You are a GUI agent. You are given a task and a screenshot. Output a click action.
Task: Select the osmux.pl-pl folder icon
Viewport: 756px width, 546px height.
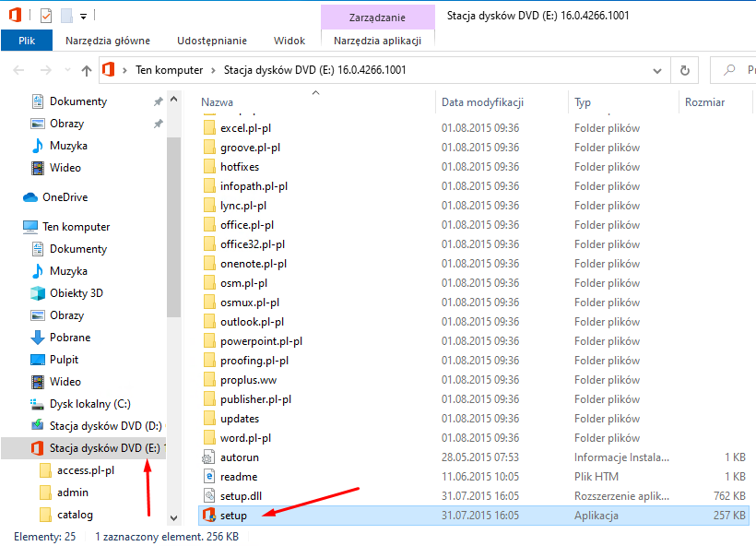(209, 303)
